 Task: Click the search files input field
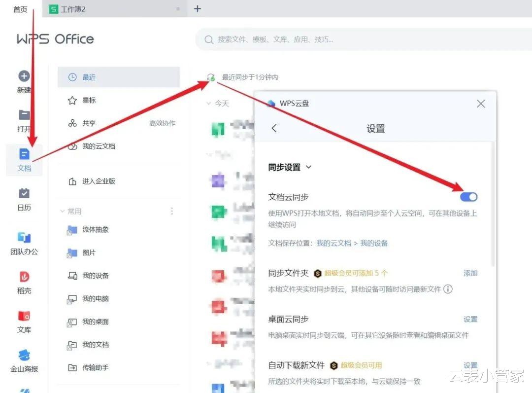pyautogui.click(x=364, y=39)
